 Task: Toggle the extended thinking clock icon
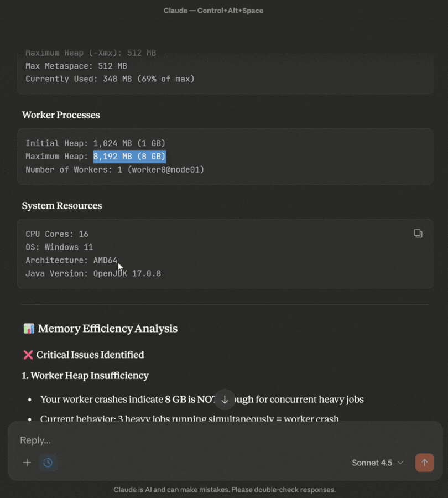pos(48,463)
